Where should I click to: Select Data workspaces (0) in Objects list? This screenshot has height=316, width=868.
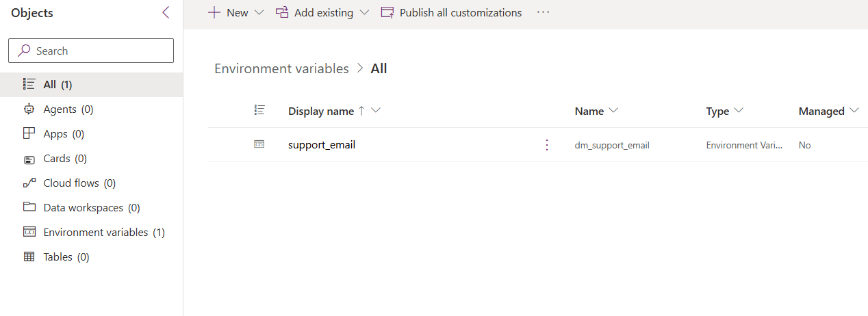(92, 208)
